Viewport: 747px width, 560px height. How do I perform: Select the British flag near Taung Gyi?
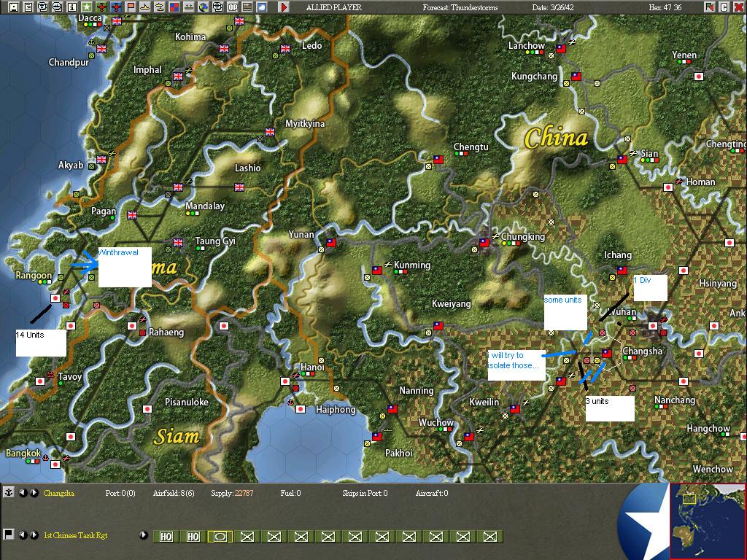[x=178, y=243]
